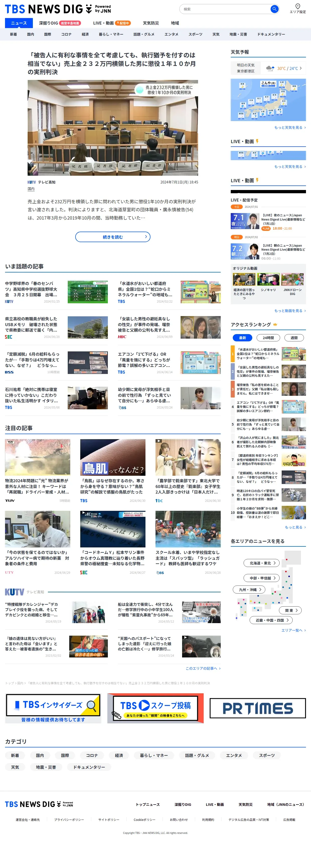Click the スポーツ category pill
Viewport: 311px width, 868px height.
[267, 755]
